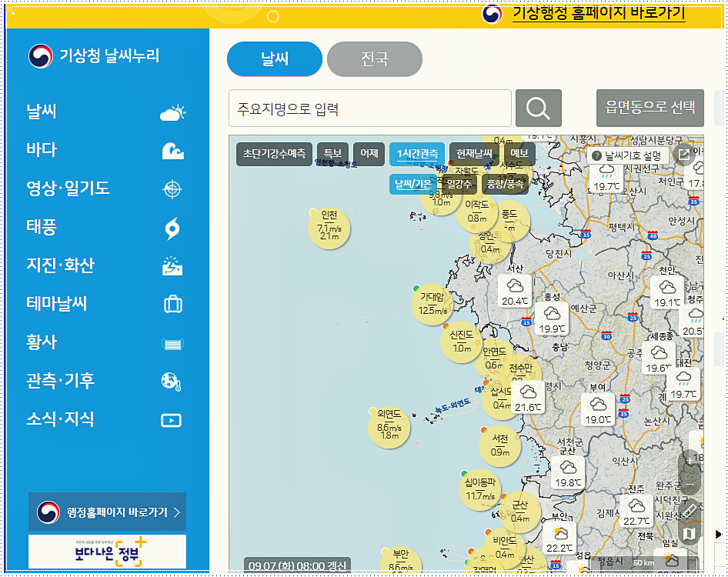Switch to 초단기강수예측 map tab
728x577 pixels.
275,154
